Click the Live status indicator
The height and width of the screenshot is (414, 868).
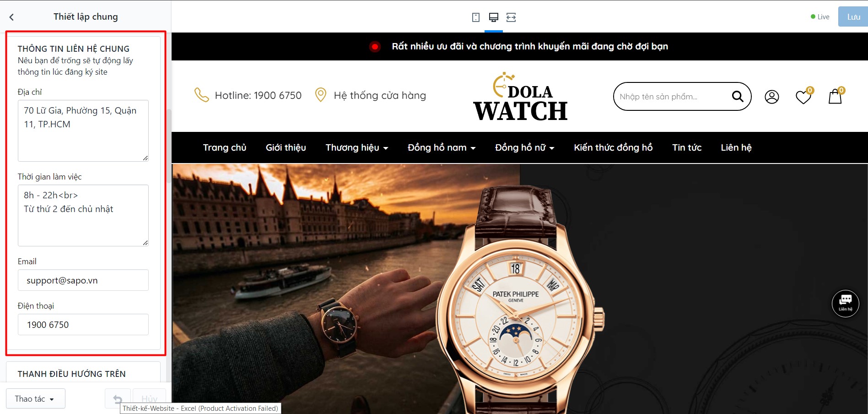(820, 17)
